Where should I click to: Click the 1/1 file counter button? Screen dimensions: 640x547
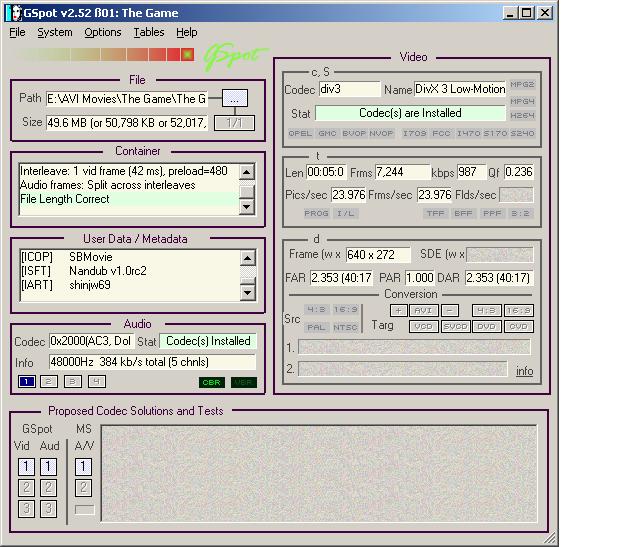[x=234, y=123]
